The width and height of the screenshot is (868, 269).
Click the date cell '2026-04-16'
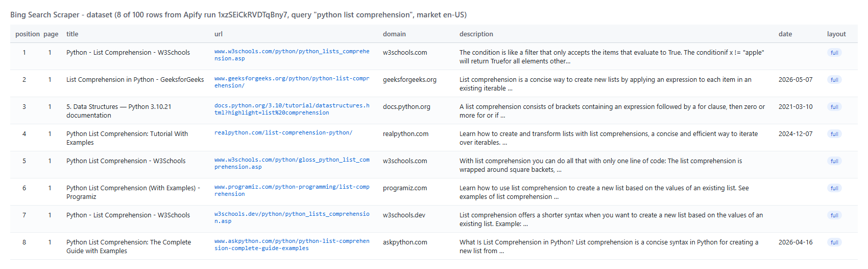coord(795,242)
